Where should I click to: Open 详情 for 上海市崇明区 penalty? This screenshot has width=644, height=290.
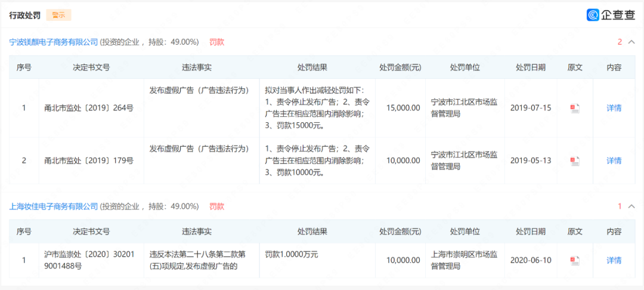(x=614, y=260)
